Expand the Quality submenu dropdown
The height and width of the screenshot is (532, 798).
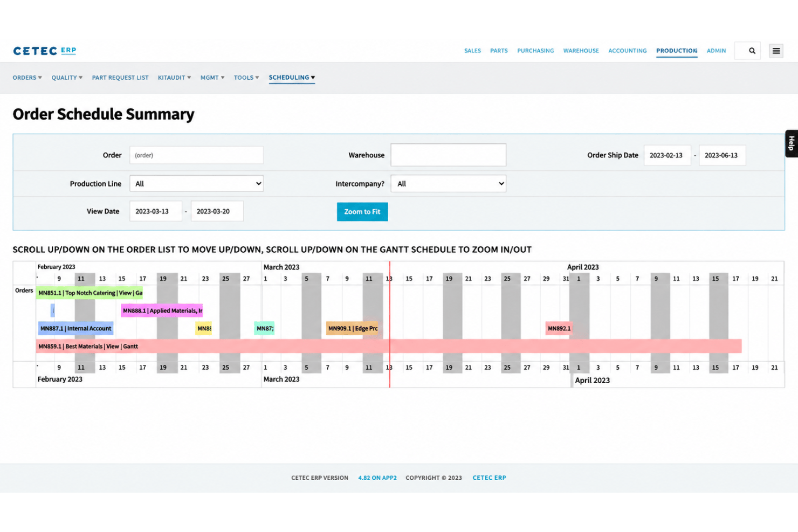coord(67,78)
